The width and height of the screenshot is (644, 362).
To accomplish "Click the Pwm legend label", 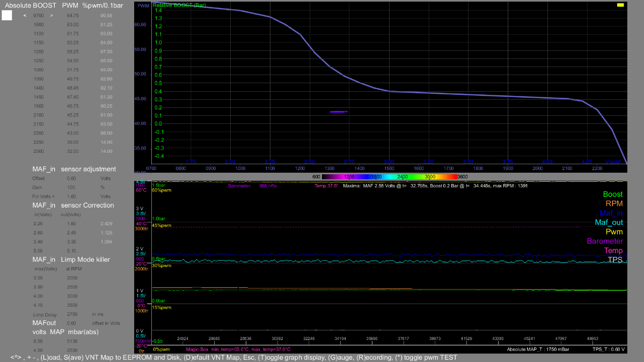I will tap(614, 232).
